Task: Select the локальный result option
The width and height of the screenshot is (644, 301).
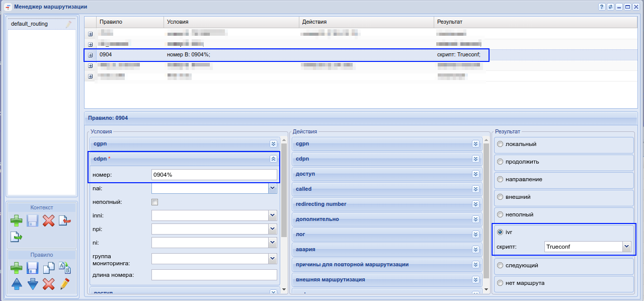Action: coord(500,144)
